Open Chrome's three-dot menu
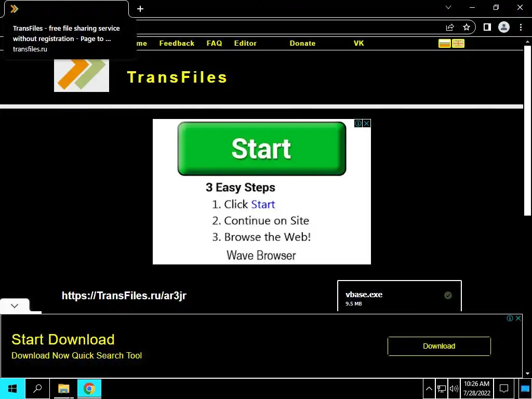Viewport: 532px width, 399px height. (521, 27)
